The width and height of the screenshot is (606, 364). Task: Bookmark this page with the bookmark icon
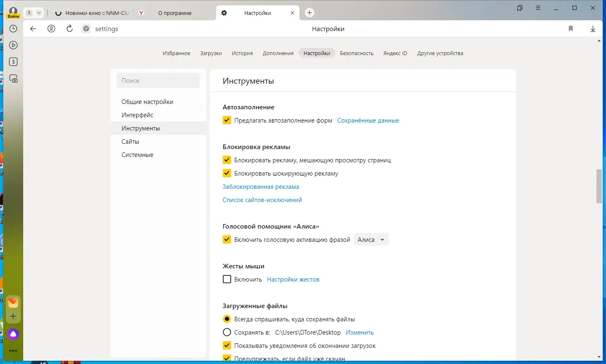(571, 29)
